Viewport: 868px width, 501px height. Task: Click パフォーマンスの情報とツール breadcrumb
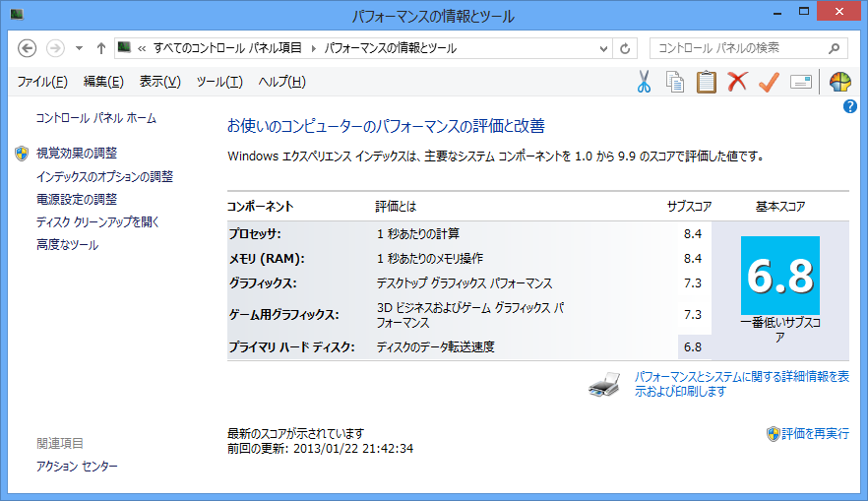pyautogui.click(x=391, y=48)
